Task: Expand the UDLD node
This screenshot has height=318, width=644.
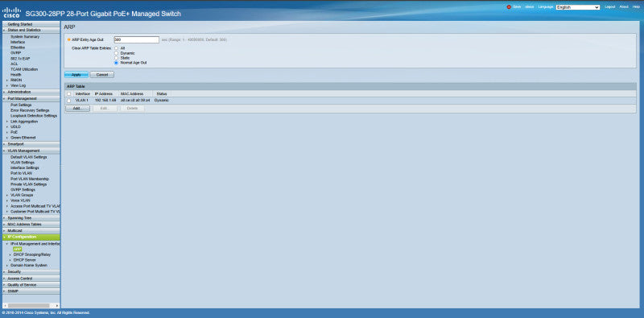Action: (7, 127)
